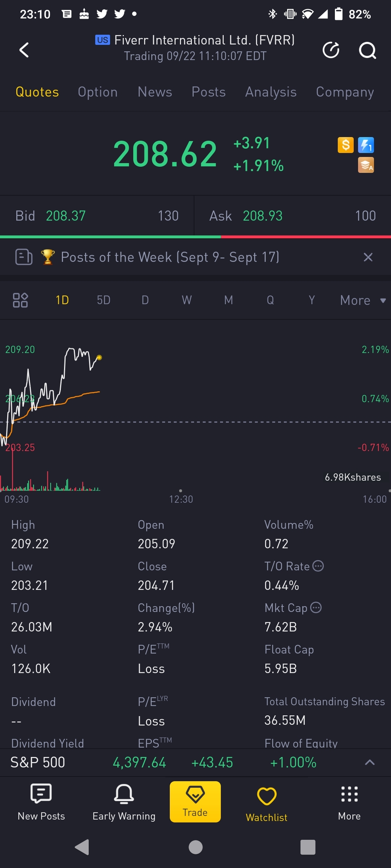The image size is (391, 868).
Task: Tap the back arrow icon
Action: pyautogui.click(x=24, y=50)
